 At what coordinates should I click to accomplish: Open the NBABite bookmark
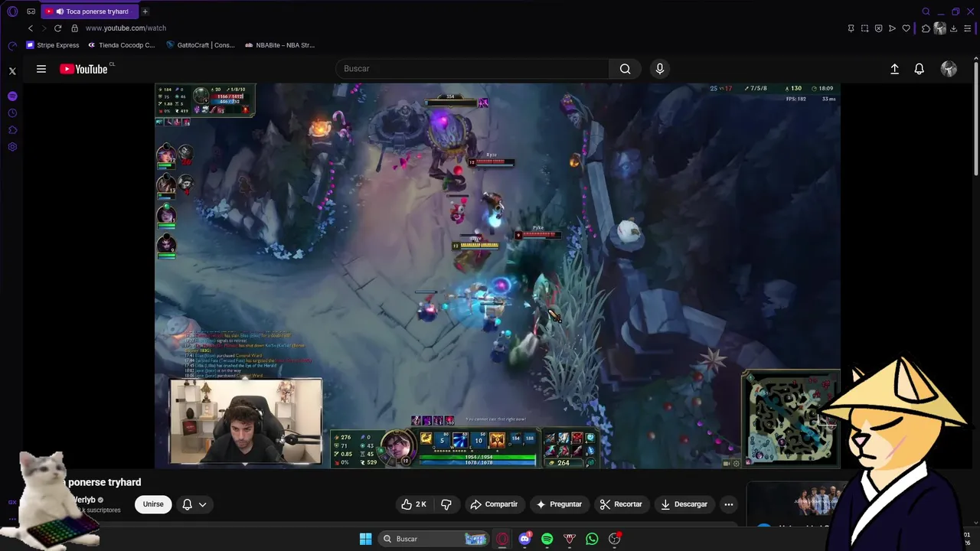click(x=280, y=45)
